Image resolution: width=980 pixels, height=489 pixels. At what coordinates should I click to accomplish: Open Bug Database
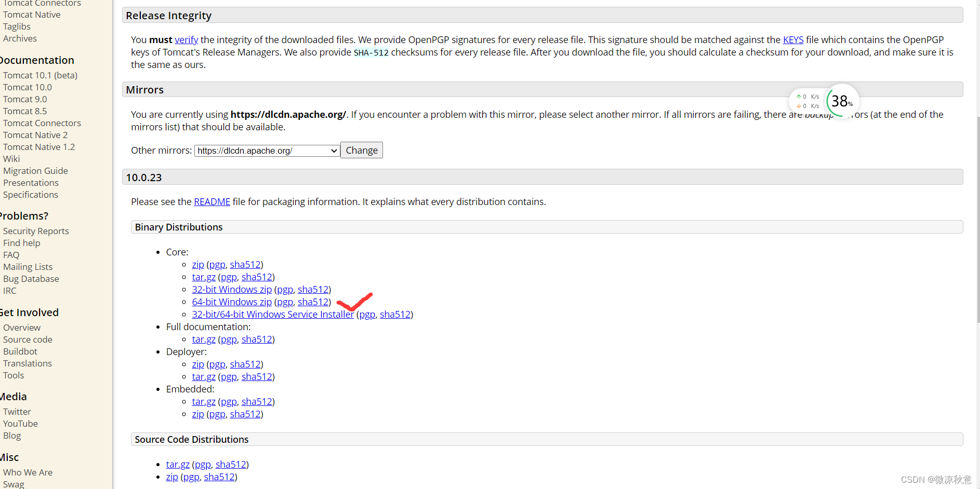[31, 279]
